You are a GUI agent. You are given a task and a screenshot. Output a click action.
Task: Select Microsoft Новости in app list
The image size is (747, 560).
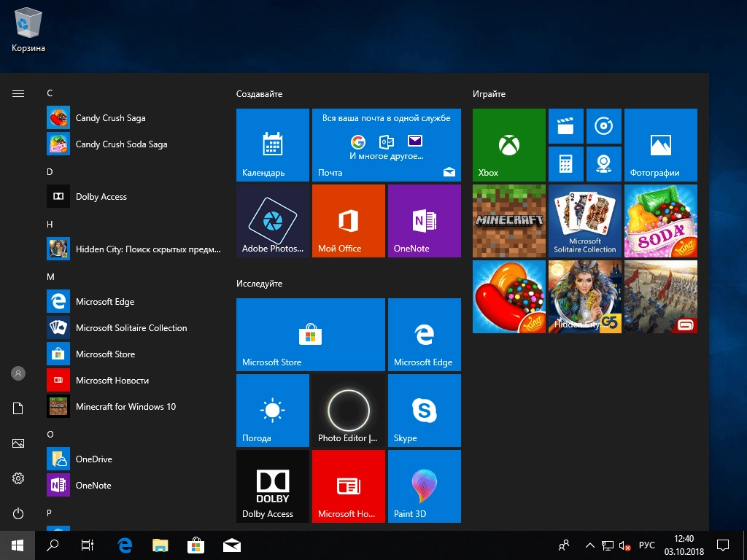click(134, 380)
